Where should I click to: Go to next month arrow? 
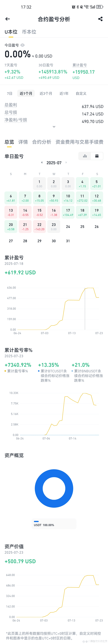(x=66, y=163)
